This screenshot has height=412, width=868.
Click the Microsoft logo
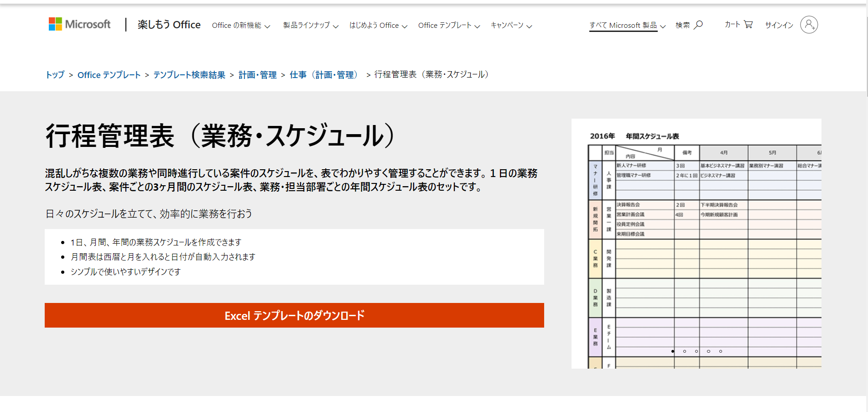point(79,24)
